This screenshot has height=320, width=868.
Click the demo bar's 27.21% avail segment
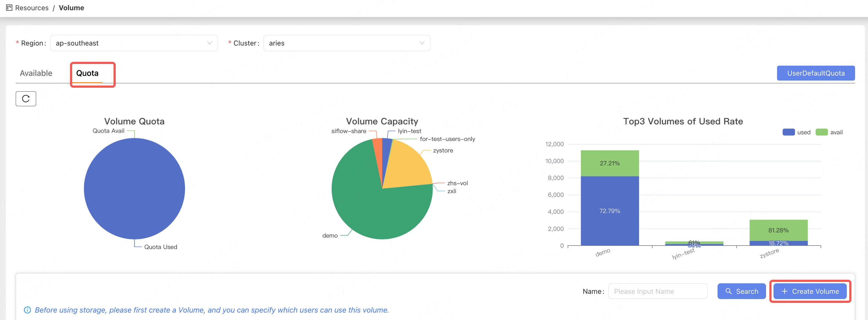(x=610, y=163)
